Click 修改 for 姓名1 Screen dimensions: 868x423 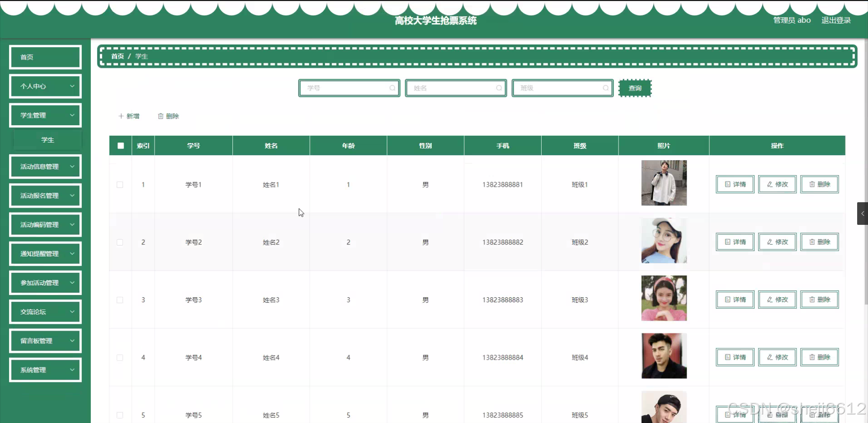coord(777,184)
